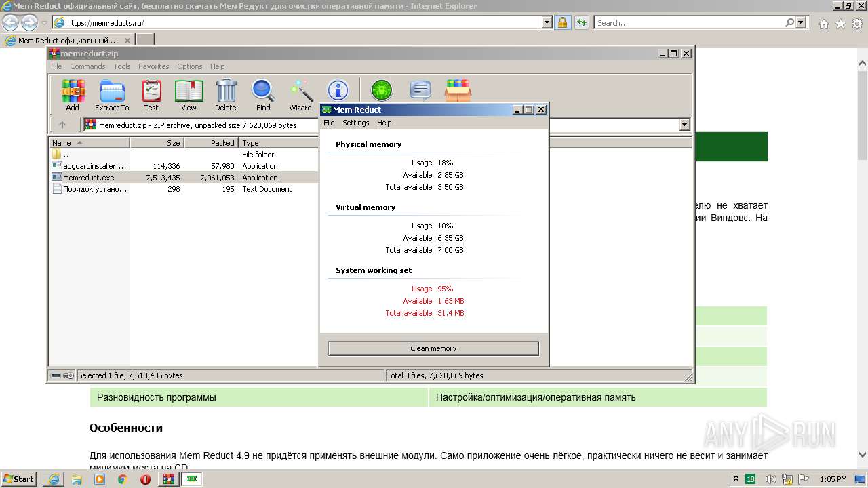Click the search magnifier in IE search box
The image size is (868, 488).
point(789,22)
